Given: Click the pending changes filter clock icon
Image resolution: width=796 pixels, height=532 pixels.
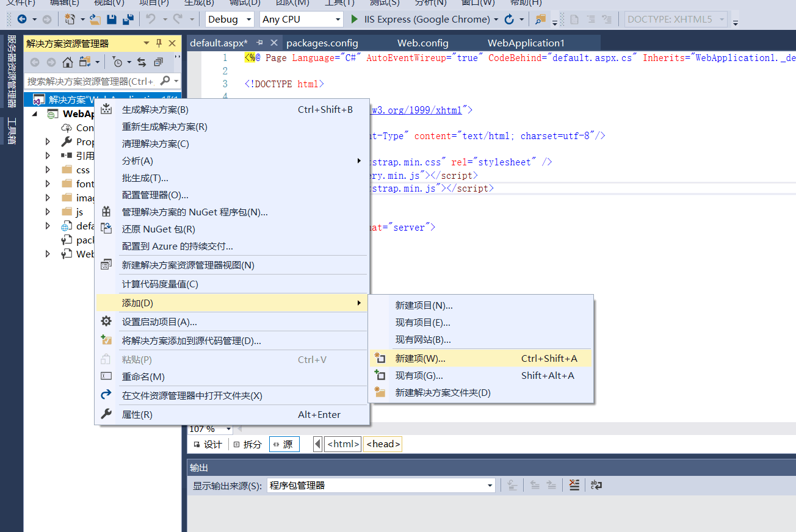Looking at the screenshot, I should point(118,62).
